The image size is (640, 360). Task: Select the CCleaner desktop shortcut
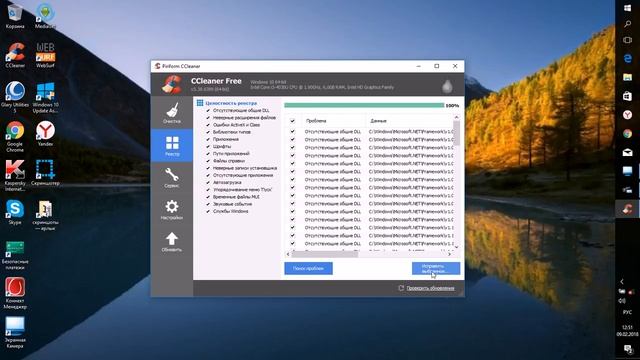tap(15, 55)
